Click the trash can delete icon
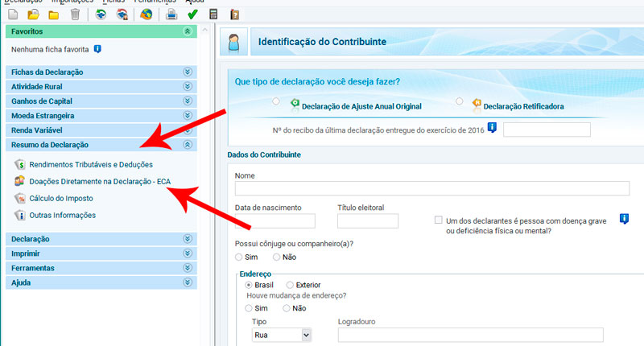This screenshot has height=346, width=644. [75, 14]
